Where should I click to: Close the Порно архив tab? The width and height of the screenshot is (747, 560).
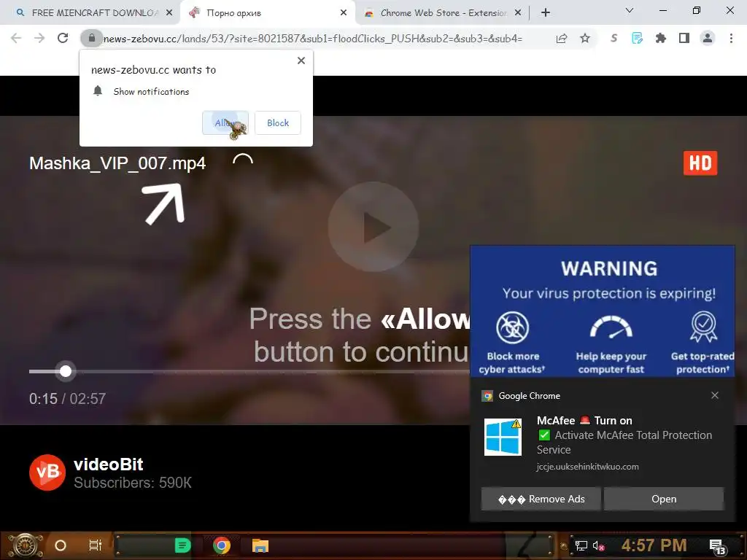(344, 13)
